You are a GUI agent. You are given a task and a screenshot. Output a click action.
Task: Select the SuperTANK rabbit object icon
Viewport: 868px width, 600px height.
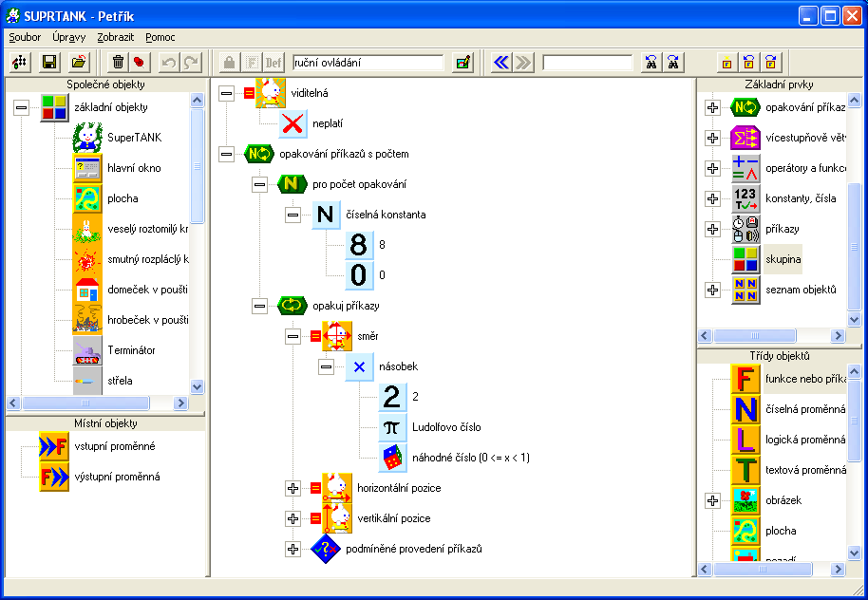[87, 138]
